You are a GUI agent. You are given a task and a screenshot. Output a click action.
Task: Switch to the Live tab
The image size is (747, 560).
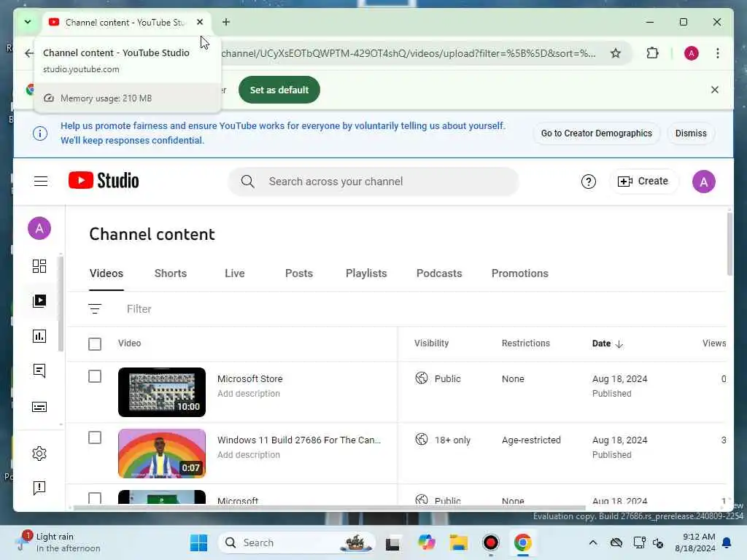[235, 273]
